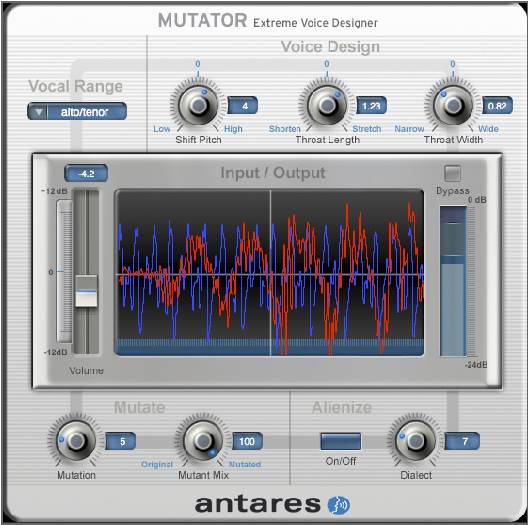Image resolution: width=528 pixels, height=525 pixels.
Task: Edit the Throat Length value 1.23
Action: point(371,105)
